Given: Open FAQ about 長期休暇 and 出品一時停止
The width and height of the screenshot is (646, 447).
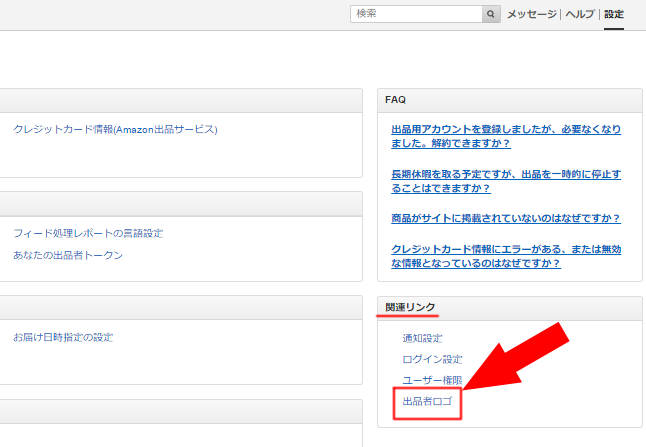Looking at the screenshot, I should (506, 181).
